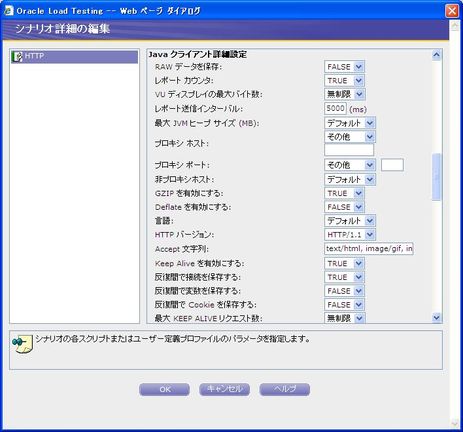Click the プロキシ ホスト label

click(x=182, y=144)
